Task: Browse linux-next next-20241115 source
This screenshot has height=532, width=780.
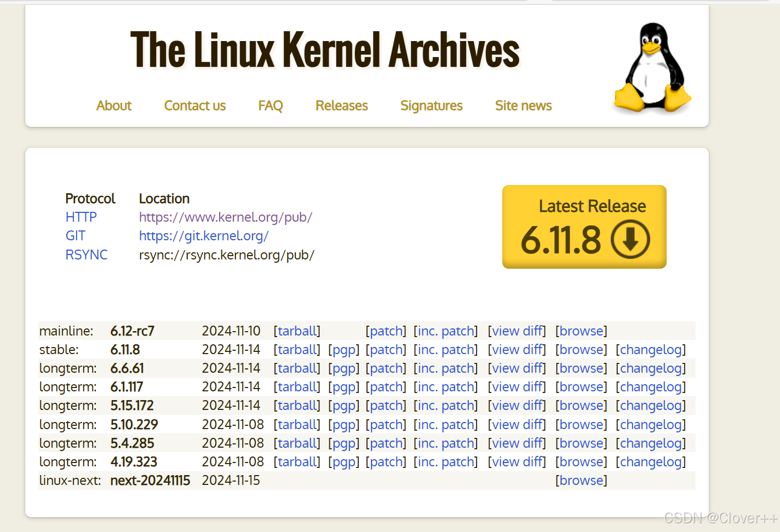Action: (581, 481)
